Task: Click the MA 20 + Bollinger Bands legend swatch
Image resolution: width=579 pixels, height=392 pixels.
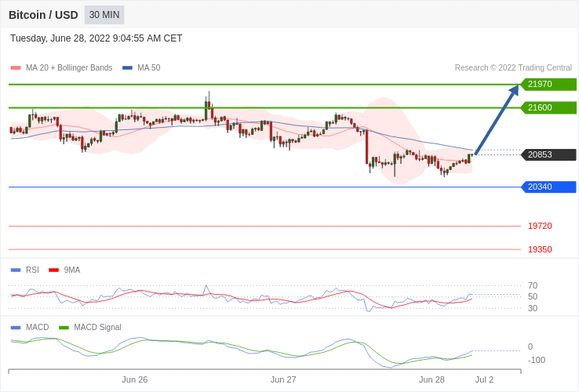Action: coord(16,68)
